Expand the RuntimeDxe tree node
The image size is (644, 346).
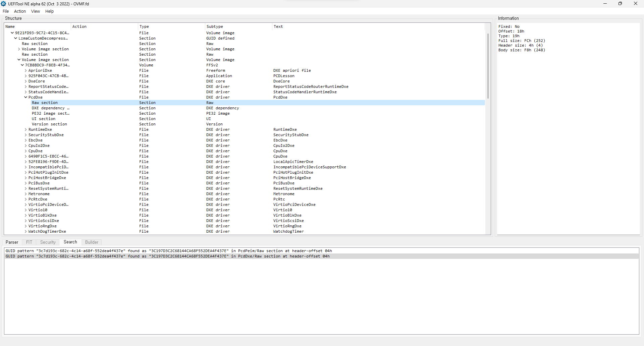26,129
